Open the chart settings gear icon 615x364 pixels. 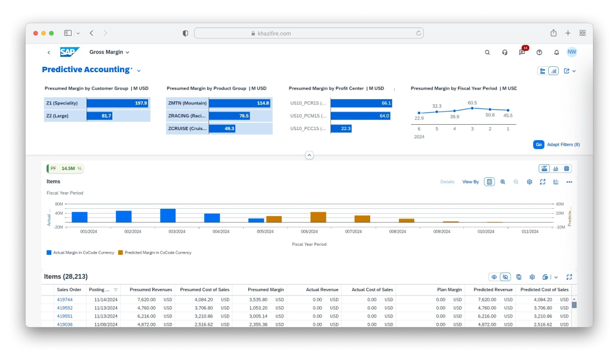tap(529, 181)
